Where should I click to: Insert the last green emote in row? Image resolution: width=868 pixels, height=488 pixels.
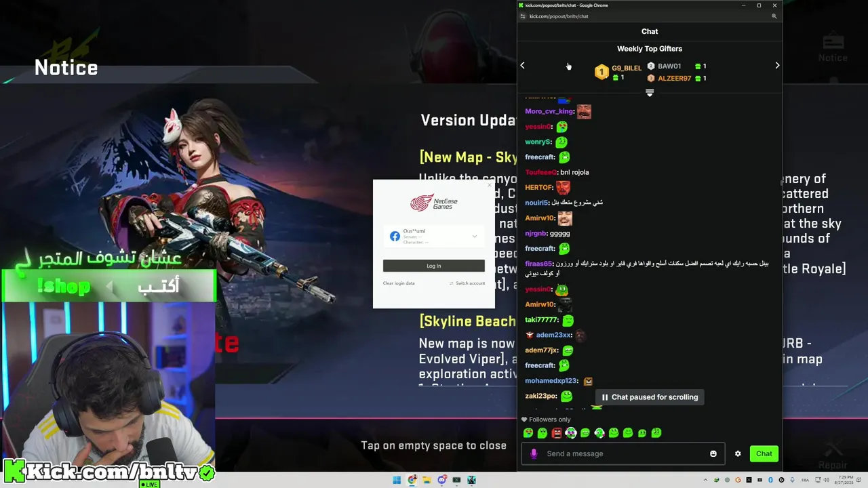pyautogui.click(x=656, y=433)
